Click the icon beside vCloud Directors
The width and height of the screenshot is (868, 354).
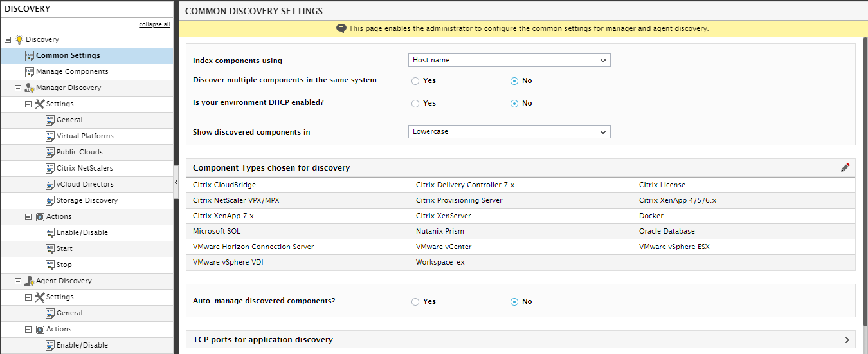[x=50, y=184]
